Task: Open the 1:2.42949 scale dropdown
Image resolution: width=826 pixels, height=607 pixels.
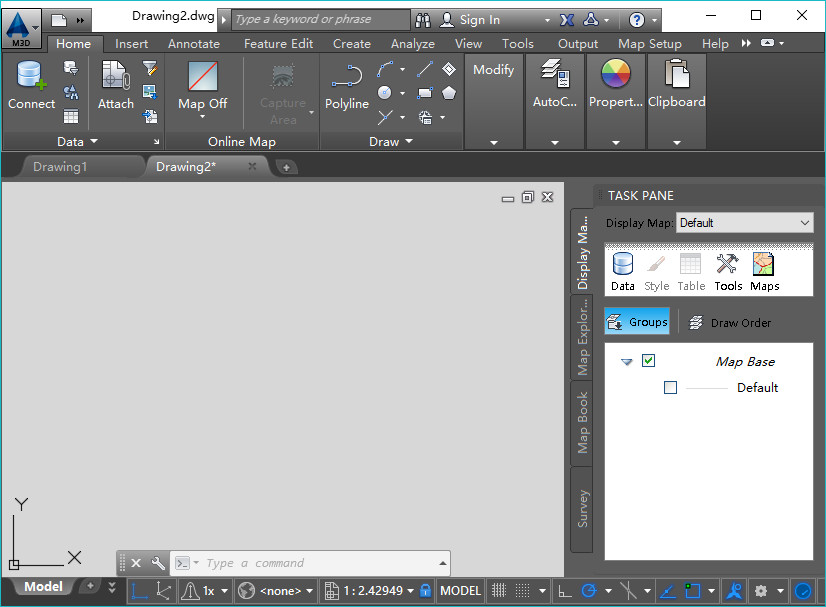Action: tap(410, 591)
